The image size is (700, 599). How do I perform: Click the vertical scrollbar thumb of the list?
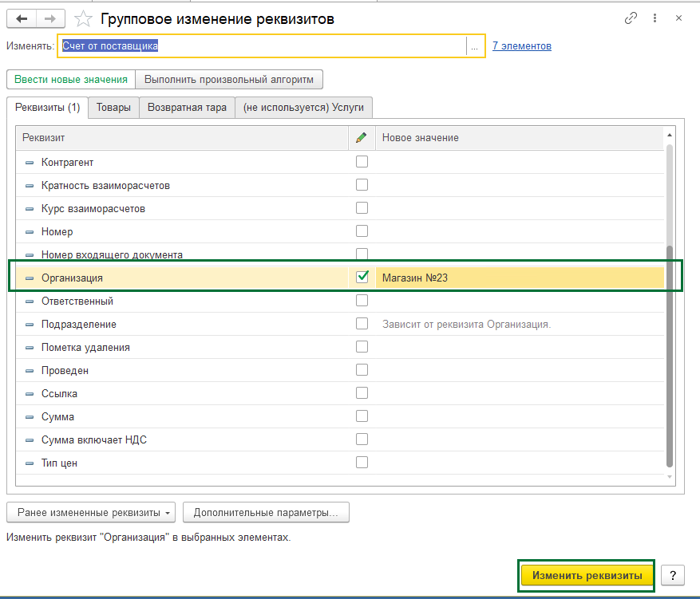[x=669, y=357]
